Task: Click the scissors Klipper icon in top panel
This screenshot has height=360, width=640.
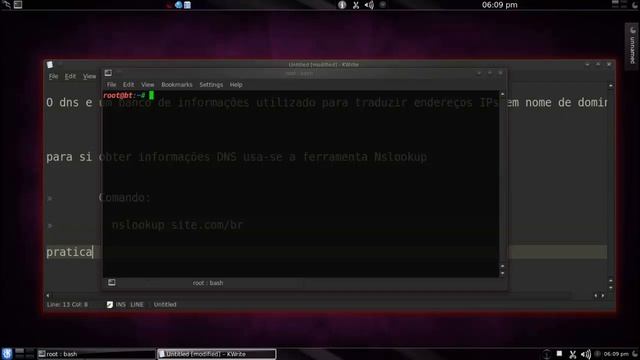Action: 356,5
